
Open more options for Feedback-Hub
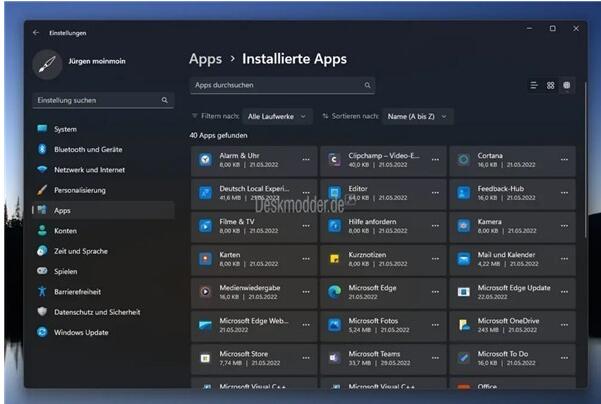click(564, 193)
